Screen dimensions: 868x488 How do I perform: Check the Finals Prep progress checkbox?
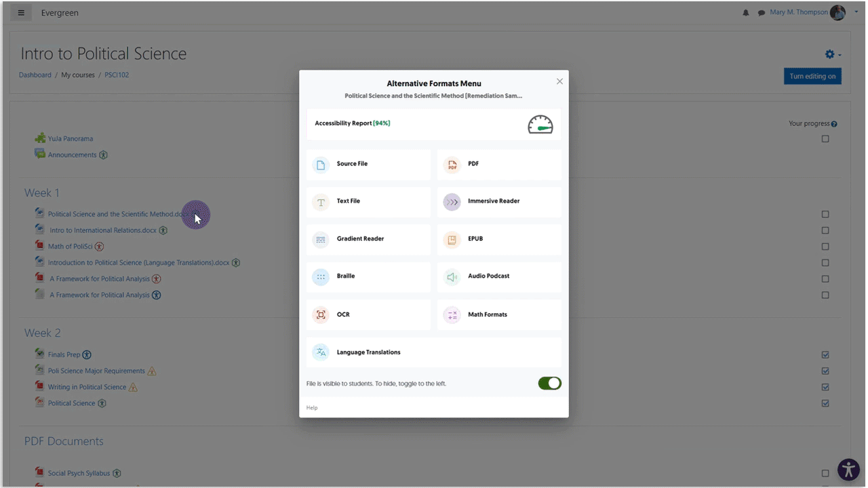pyautogui.click(x=825, y=354)
